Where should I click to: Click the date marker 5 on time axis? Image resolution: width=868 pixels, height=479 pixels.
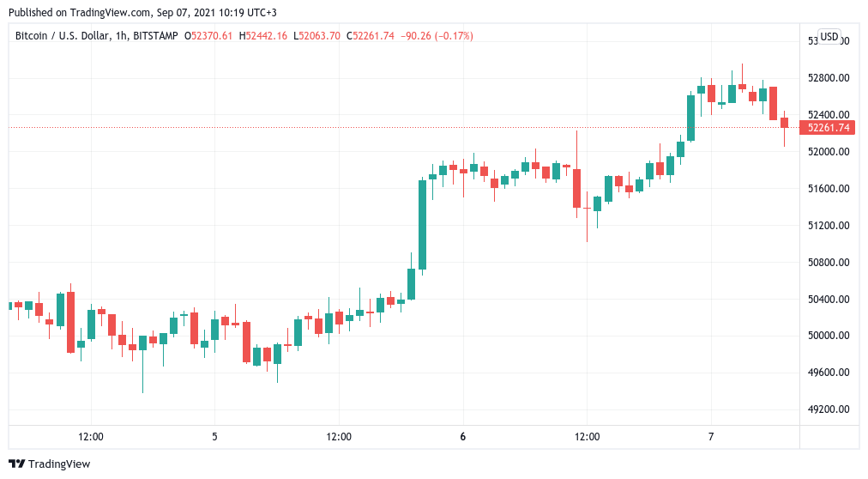(x=214, y=437)
